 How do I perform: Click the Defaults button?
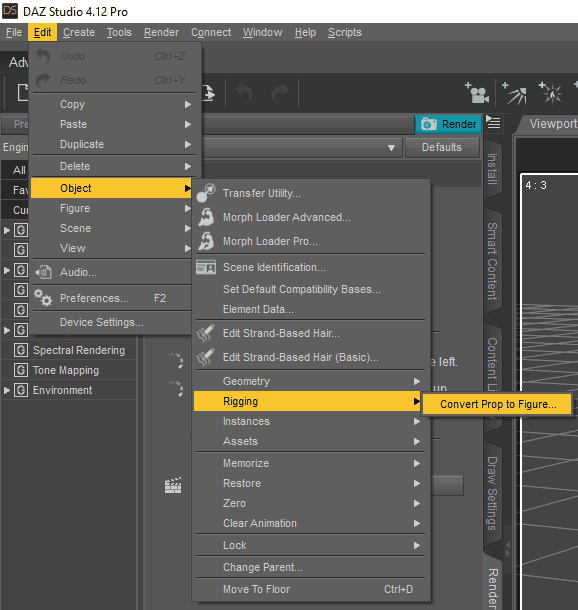click(442, 147)
